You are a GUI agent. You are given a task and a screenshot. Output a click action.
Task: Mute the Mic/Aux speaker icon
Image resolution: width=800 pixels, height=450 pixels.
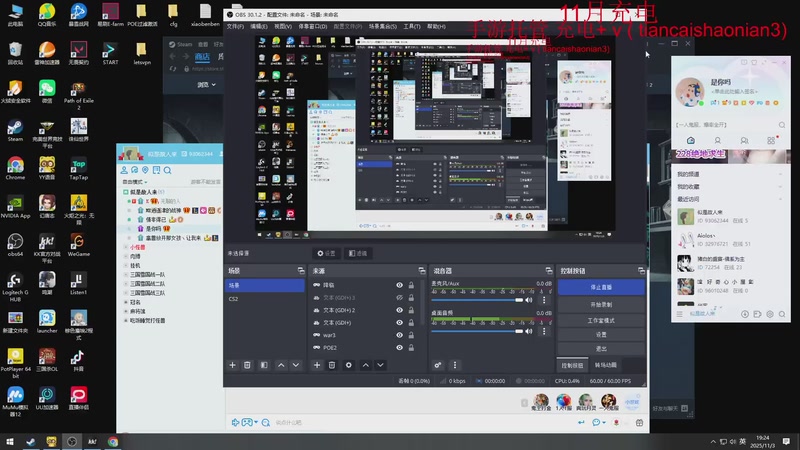[x=529, y=300]
